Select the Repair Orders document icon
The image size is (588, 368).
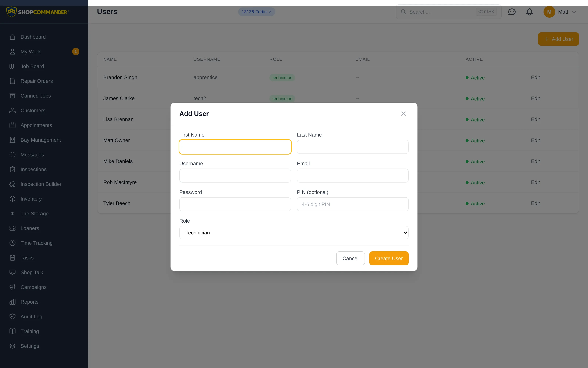click(12, 81)
